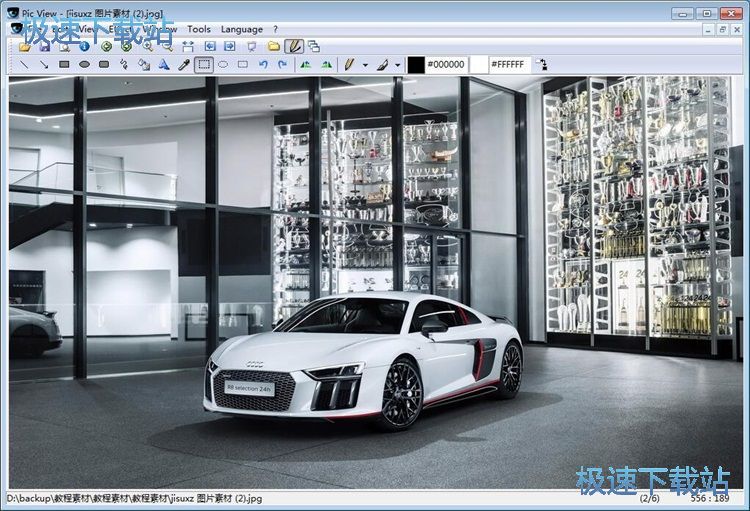Toggle the drawing toolbar pen button
The width and height of the screenshot is (750, 511).
[x=294, y=46]
